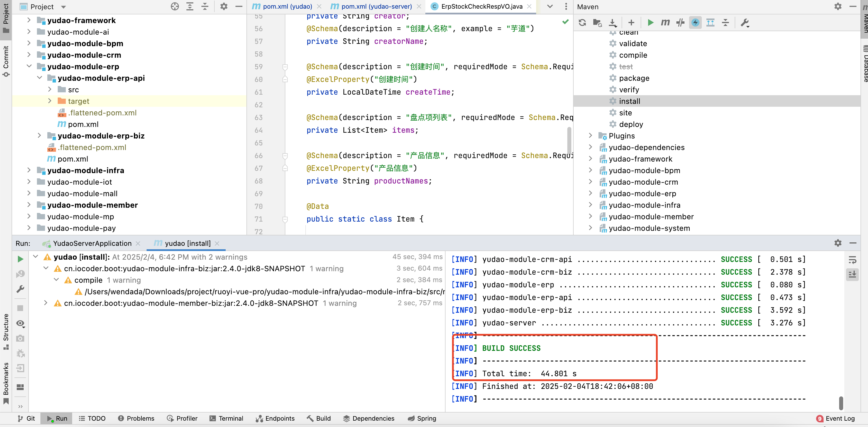Screen dimensions: 868x427
Task: Expand yudao-module-erp-biz folder
Action: (40, 136)
